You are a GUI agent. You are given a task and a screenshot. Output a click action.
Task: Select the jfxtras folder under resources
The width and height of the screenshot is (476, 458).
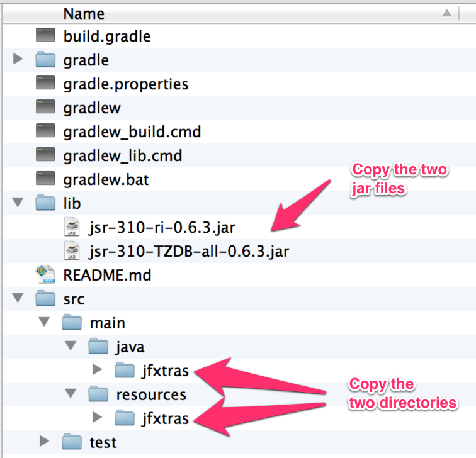tap(165, 418)
